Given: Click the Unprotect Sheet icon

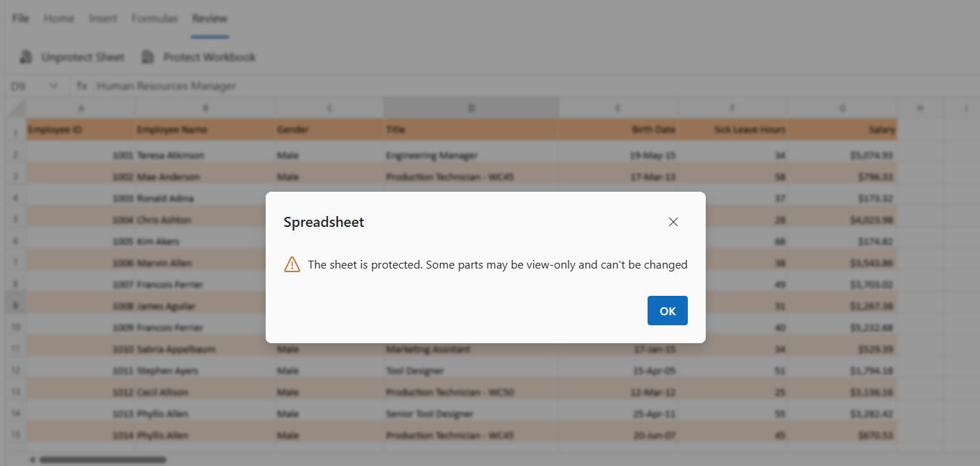Looking at the screenshot, I should pos(26,57).
